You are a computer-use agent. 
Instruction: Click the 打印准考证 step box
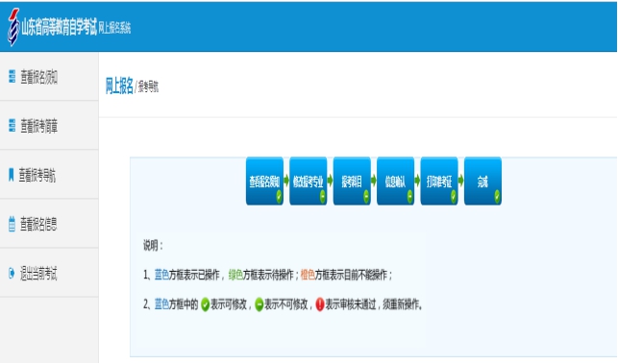(439, 182)
